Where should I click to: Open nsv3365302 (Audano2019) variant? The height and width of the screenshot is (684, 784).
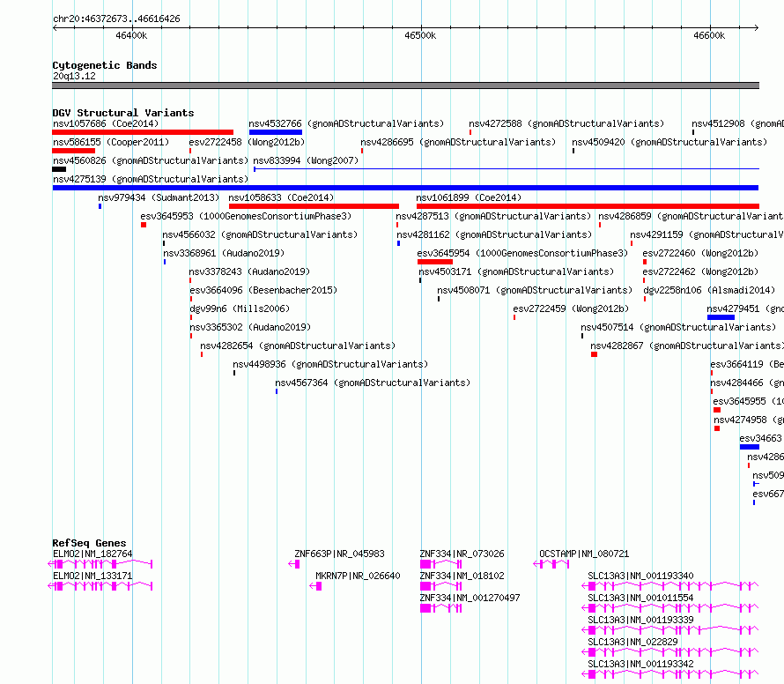coord(250,327)
